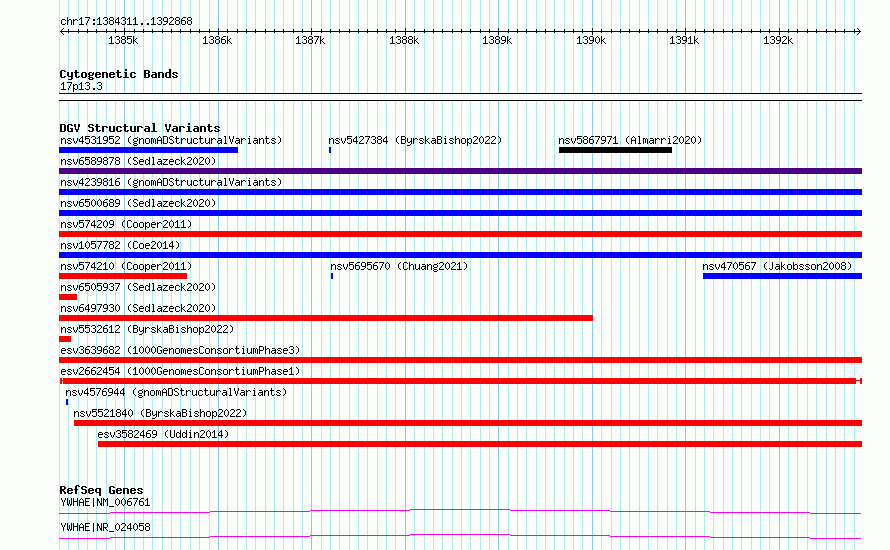Select the purple nsv6589878 variant bar

click(460, 171)
